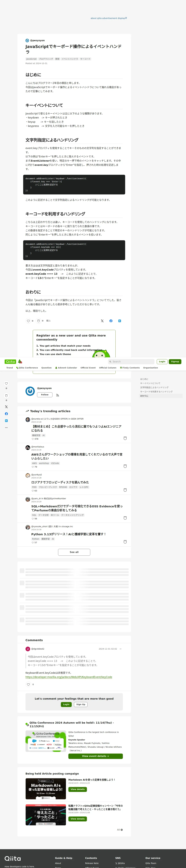Open Official Column nav item
This screenshot has height=868, width=186.
pyautogui.click(x=108, y=368)
